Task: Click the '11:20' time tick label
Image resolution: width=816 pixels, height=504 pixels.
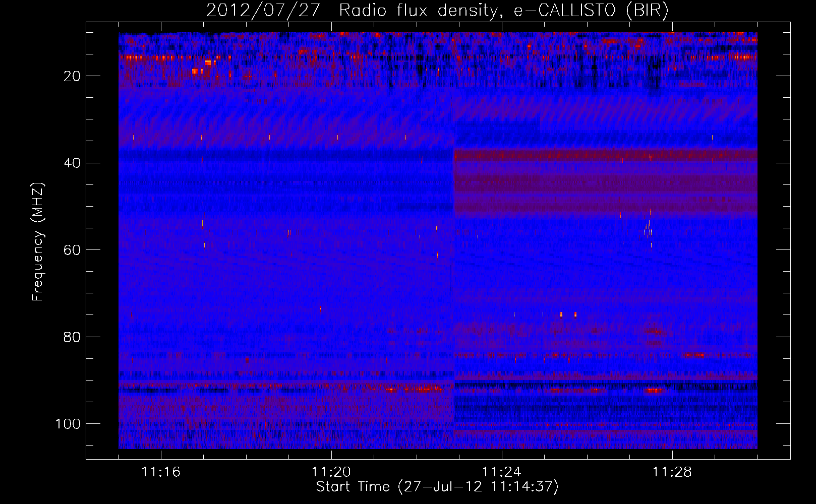Action: tap(331, 472)
